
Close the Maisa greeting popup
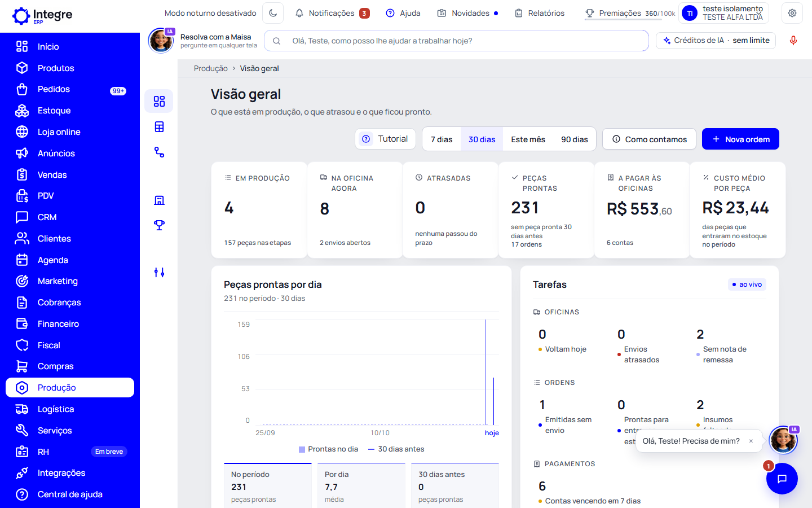[x=751, y=441]
